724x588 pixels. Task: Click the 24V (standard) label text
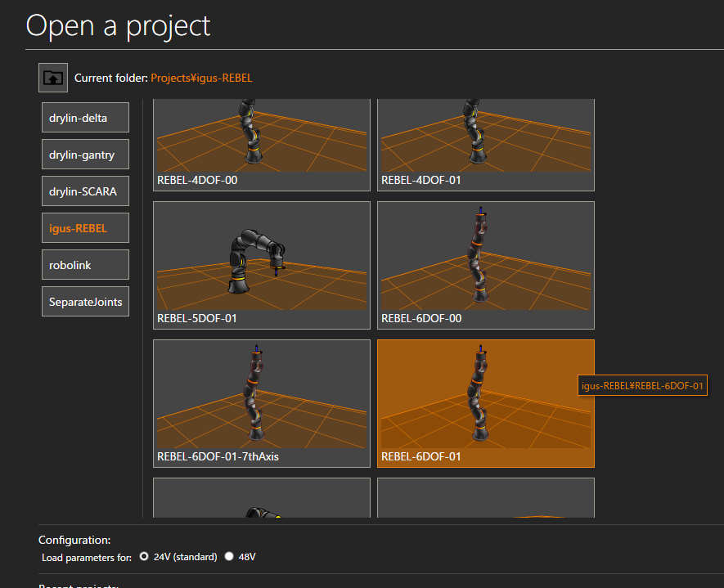coord(185,557)
